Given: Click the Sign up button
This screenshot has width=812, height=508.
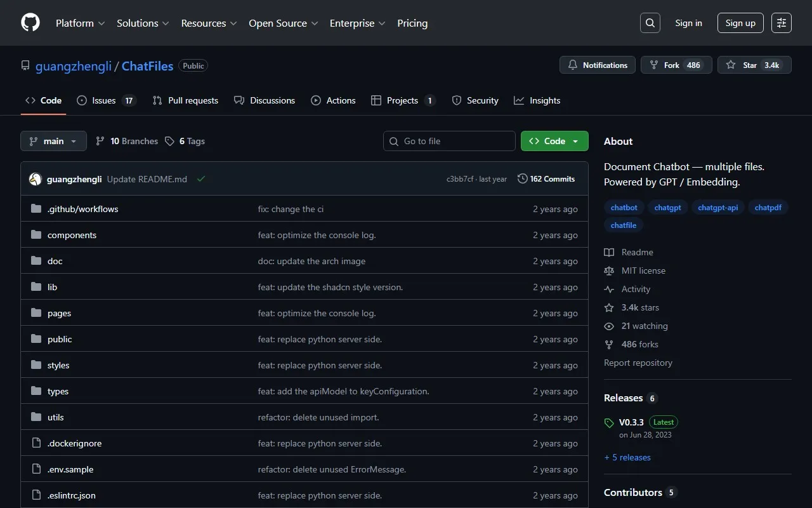Looking at the screenshot, I should [740, 23].
